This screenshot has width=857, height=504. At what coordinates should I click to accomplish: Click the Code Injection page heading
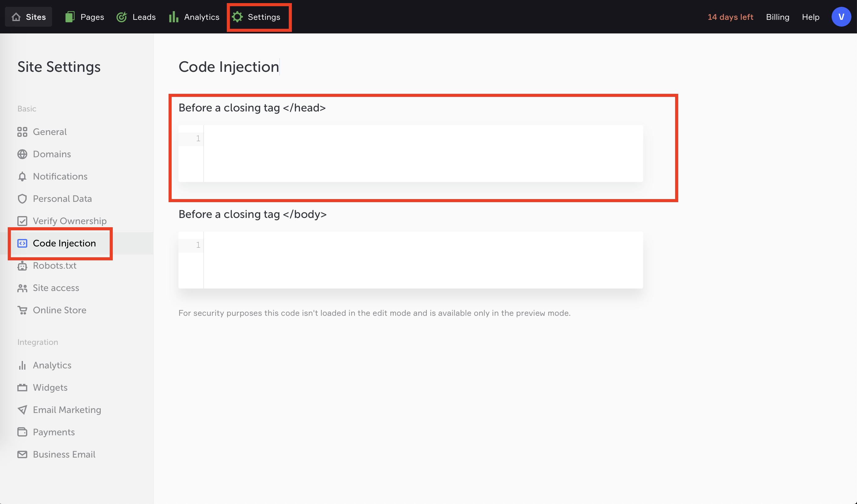click(229, 67)
